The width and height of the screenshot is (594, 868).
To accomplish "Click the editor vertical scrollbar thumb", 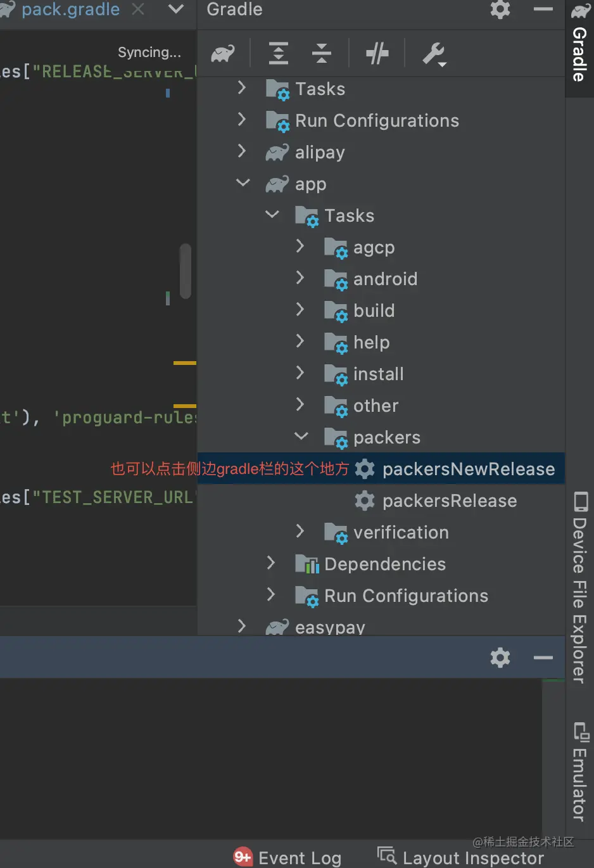I will click(x=186, y=271).
